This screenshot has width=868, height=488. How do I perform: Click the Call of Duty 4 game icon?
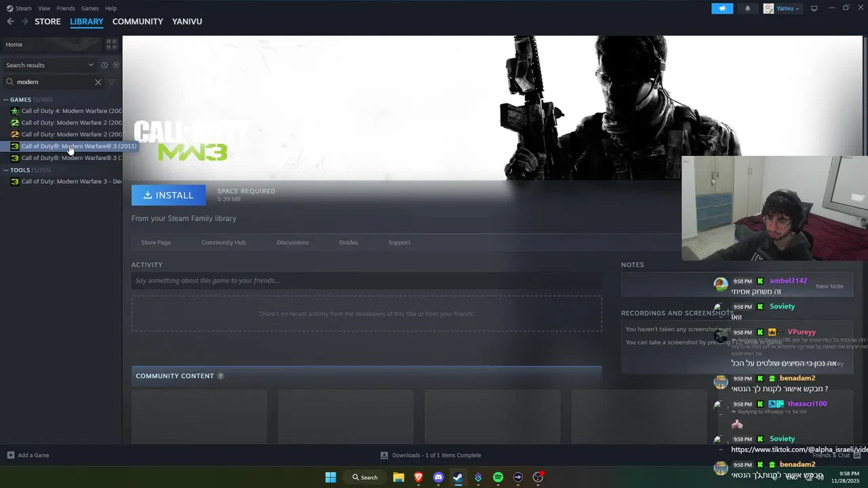15,111
